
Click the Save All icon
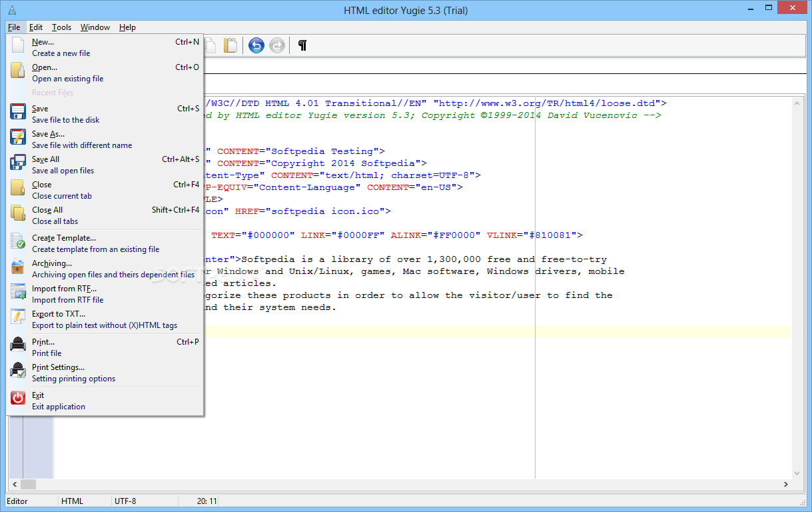point(17,163)
